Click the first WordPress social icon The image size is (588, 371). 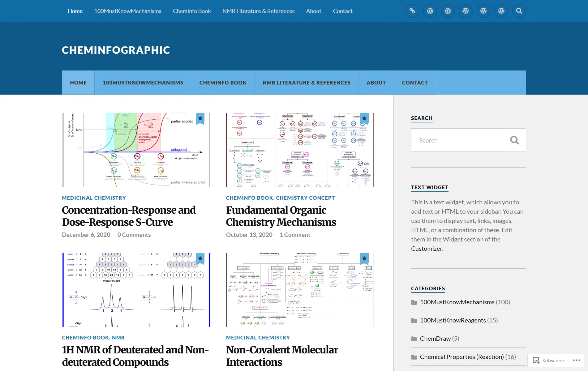click(x=430, y=11)
